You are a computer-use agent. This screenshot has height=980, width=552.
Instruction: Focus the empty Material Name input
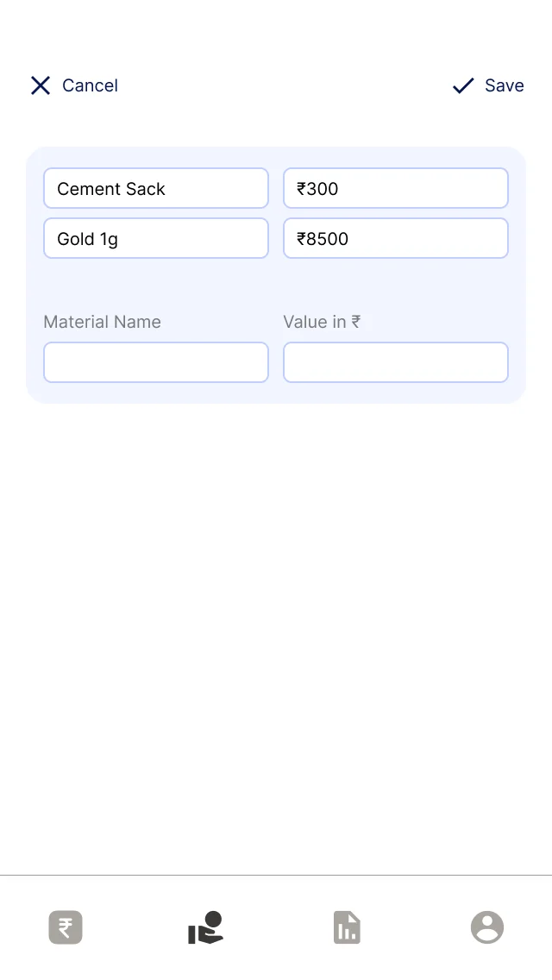(155, 361)
